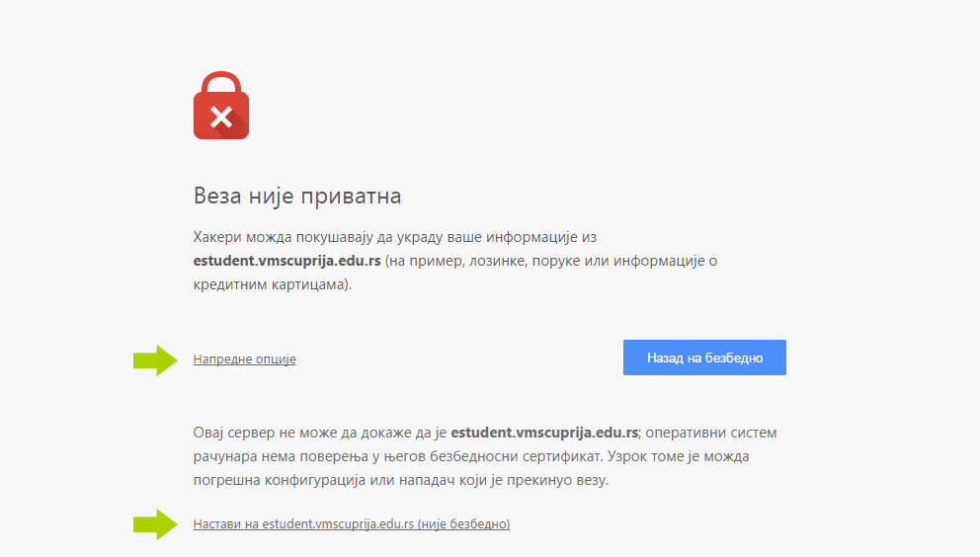
Task: Click bold estudent.vmscuprija.edu.rs after Овај сервер text
Action: click(544, 433)
